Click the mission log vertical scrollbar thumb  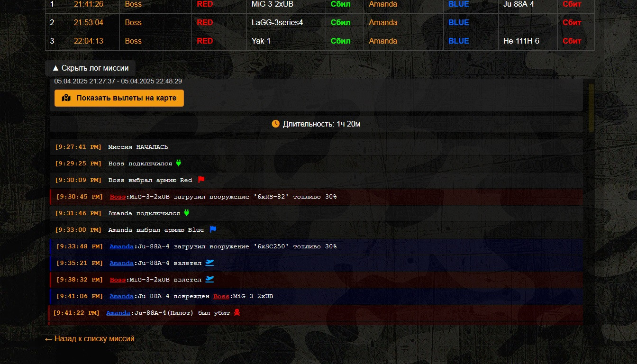coord(591,108)
